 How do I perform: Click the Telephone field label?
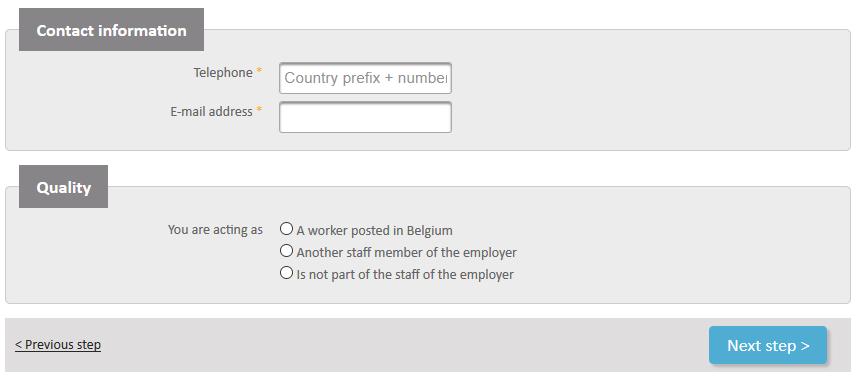coord(223,73)
